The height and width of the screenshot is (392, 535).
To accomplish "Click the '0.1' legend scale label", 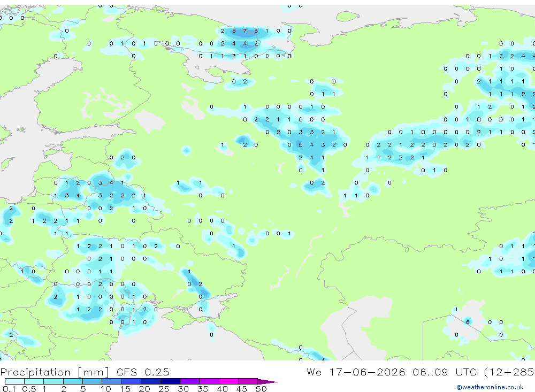I will (x=9, y=389).
